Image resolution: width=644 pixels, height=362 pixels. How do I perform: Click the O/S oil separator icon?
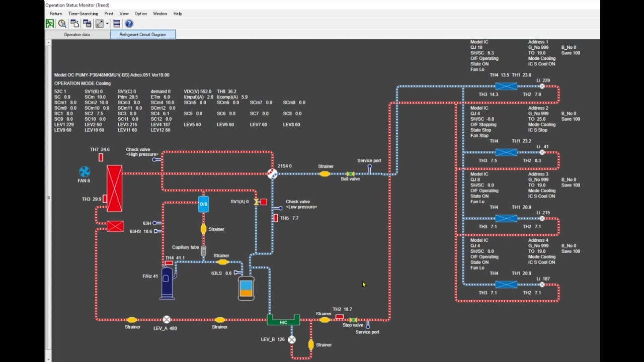click(203, 204)
